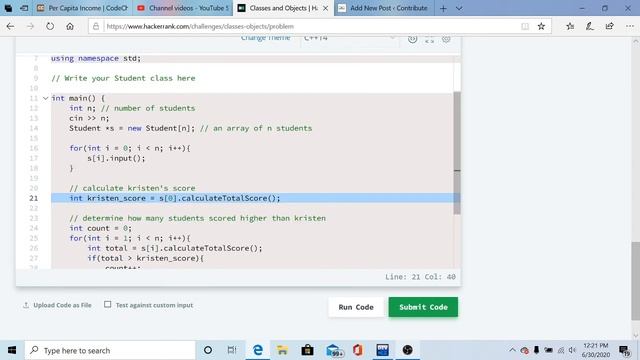Click the Edge icon on taskbar
640x360 pixels.
258,350
